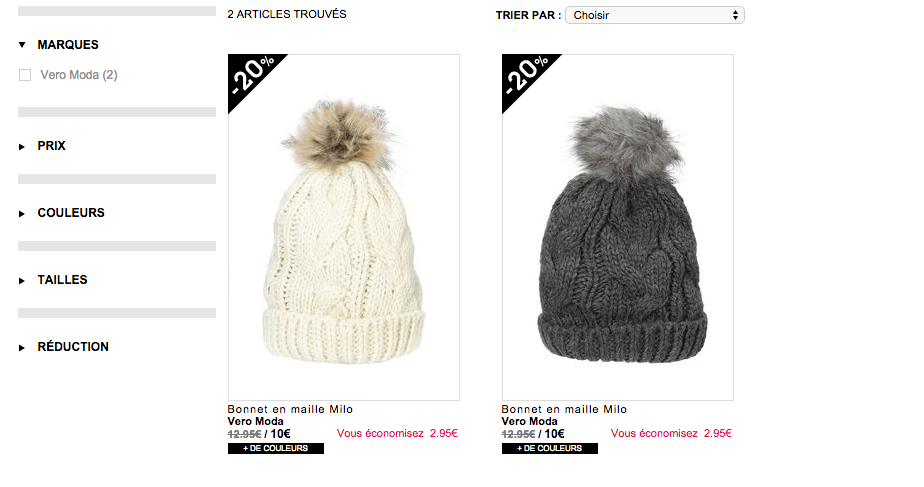
Task: Open the cream pompom beanie image
Action: [x=344, y=228]
